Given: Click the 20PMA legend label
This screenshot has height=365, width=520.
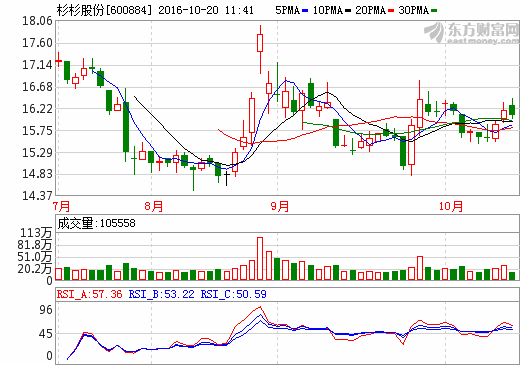Looking at the screenshot, I should point(371,10).
